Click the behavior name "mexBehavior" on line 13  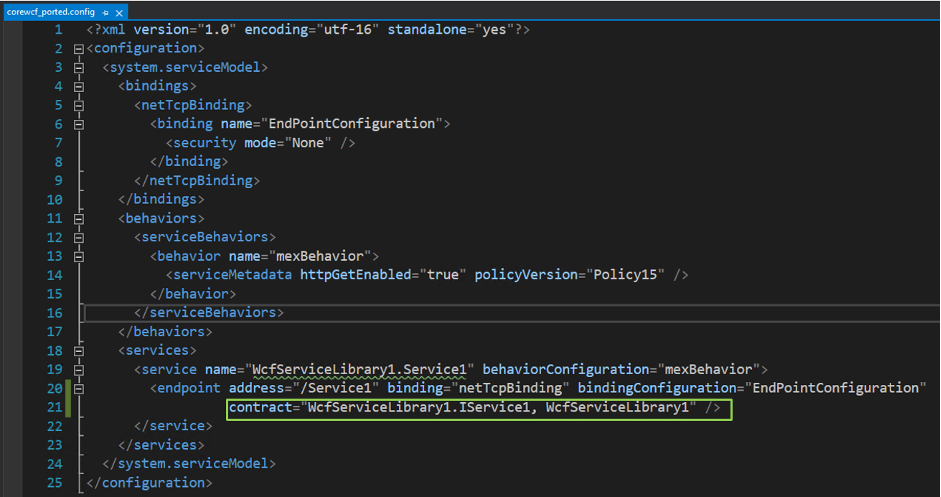pyautogui.click(x=320, y=256)
